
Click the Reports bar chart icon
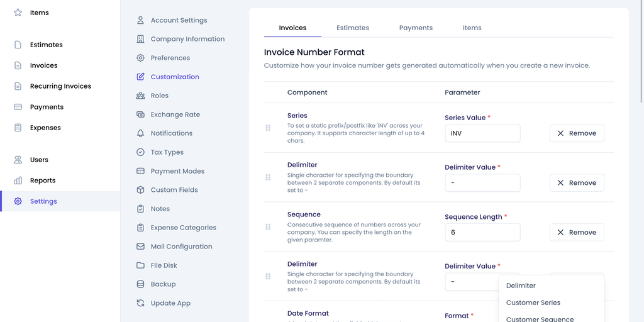tap(18, 180)
